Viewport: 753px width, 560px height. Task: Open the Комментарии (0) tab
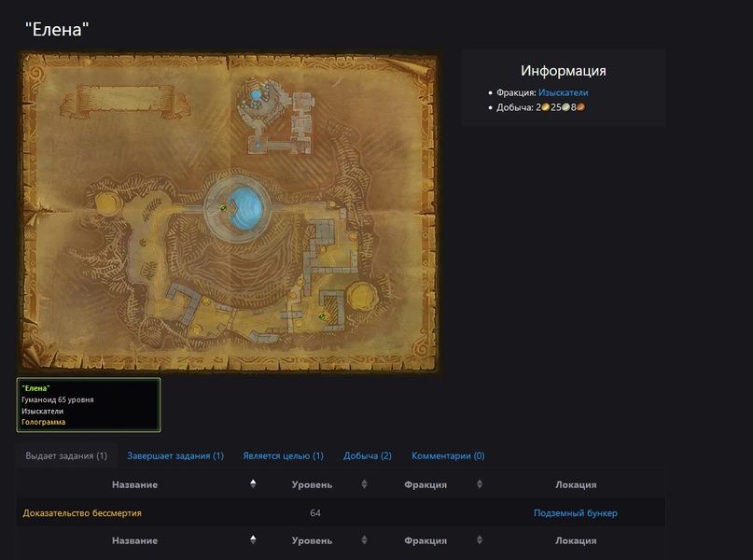tap(448, 455)
